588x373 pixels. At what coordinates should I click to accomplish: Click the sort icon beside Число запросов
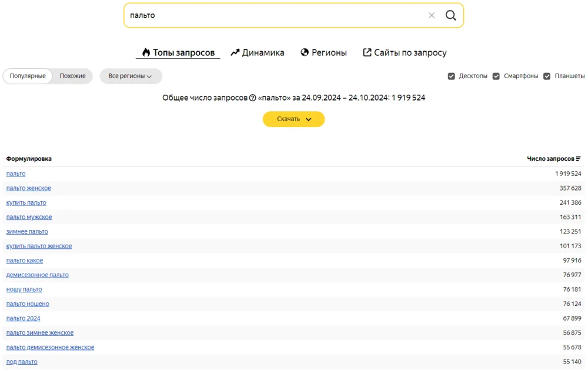(579, 159)
